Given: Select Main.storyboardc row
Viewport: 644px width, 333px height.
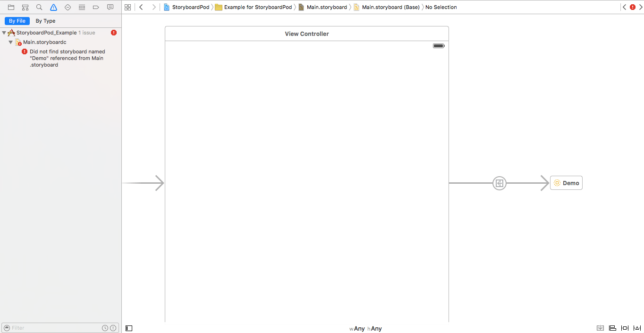Looking at the screenshot, I should 61,42.
